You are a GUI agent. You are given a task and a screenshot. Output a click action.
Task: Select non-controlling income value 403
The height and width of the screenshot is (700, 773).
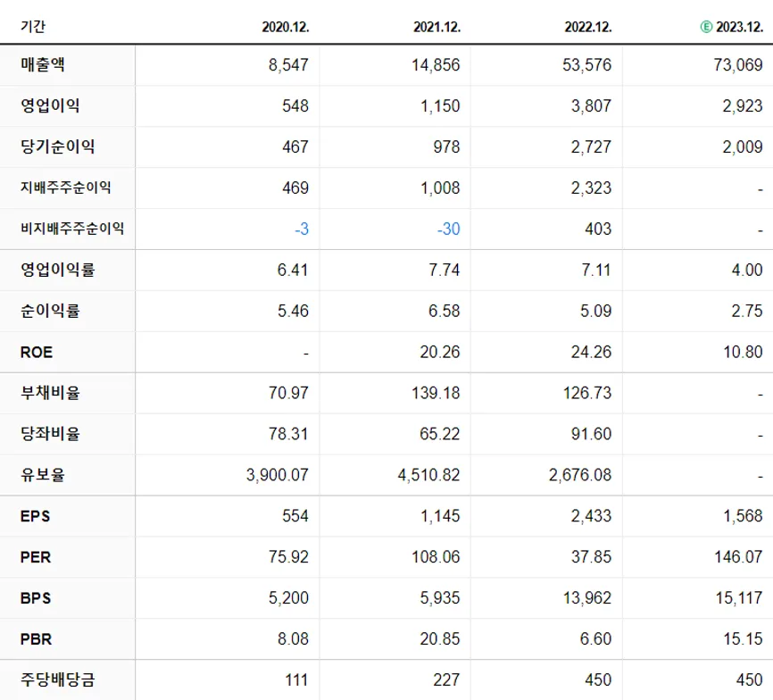tap(598, 229)
